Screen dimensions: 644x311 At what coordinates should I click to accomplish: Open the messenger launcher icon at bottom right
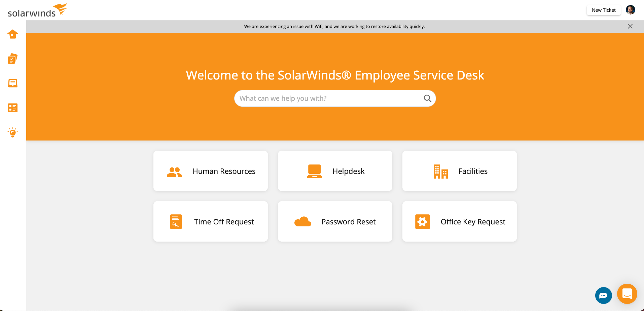pos(627,293)
